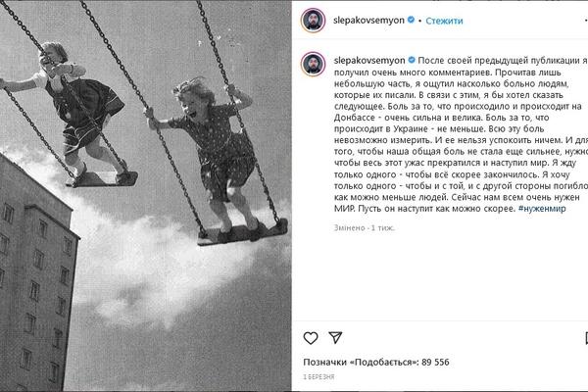Click the verified badge in the post header
Screen dimensions: 588x392
point(411,20)
